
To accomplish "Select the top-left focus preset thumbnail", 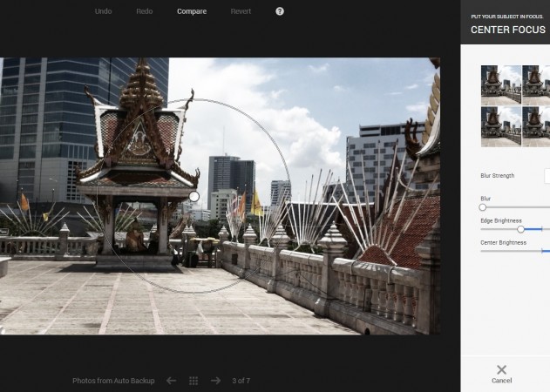I will tap(500, 84).
